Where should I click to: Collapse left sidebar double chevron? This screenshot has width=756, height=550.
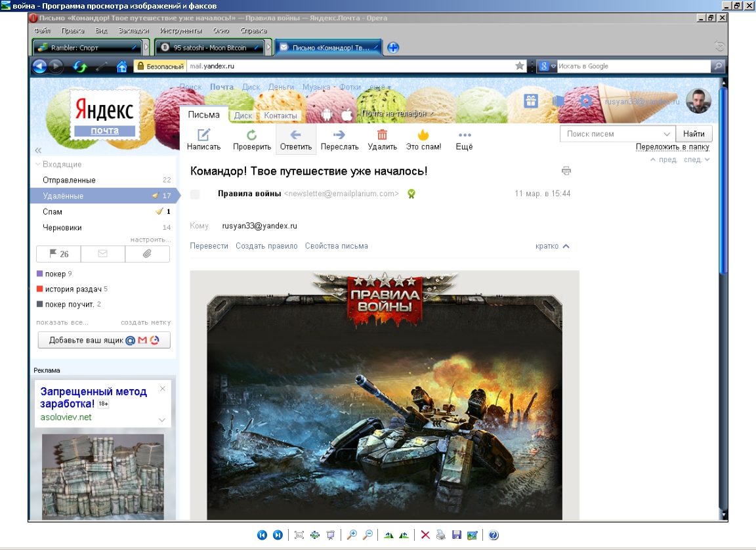pyautogui.click(x=38, y=150)
